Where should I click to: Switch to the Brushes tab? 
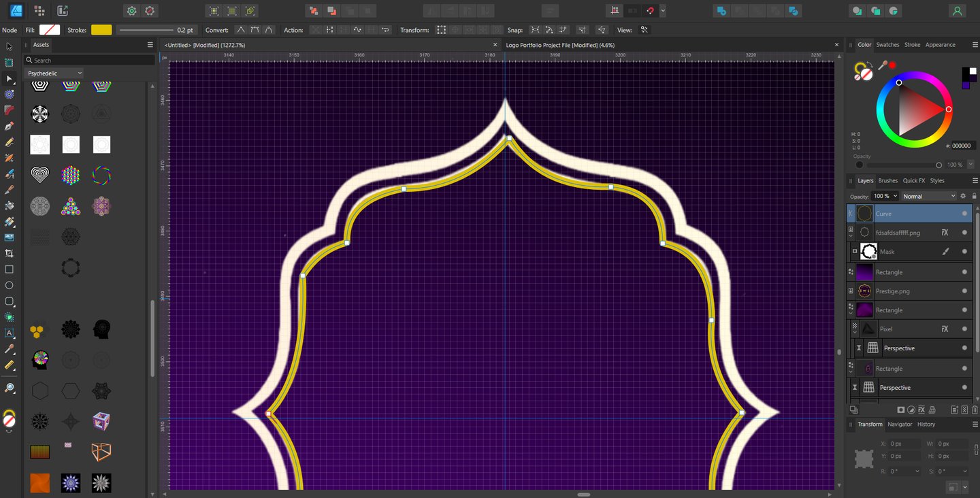(x=887, y=181)
